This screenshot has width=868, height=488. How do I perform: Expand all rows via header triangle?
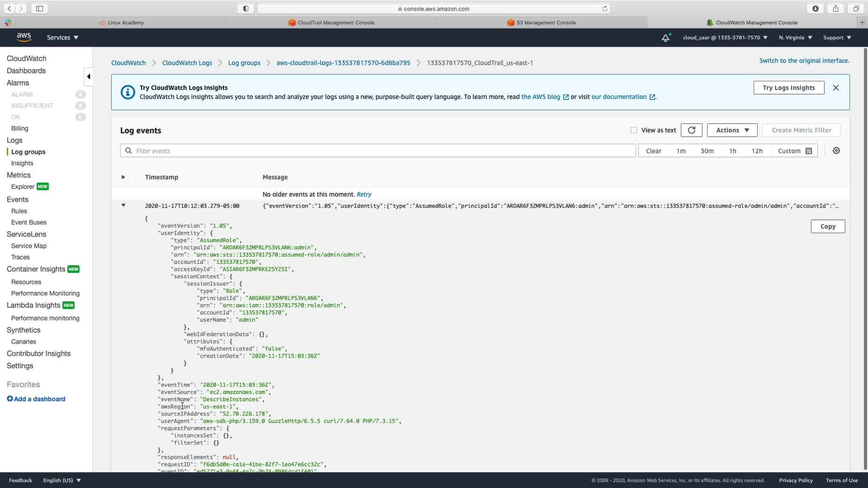click(123, 177)
